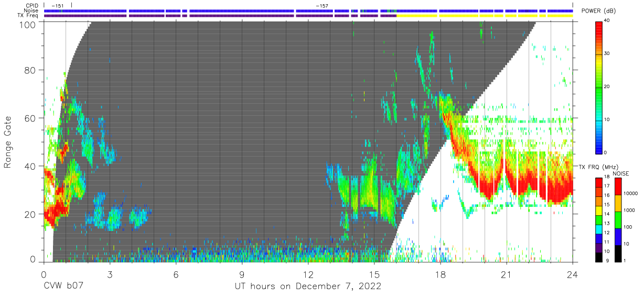The height and width of the screenshot is (297, 644).
Task: Click the '11' label on TX FRQ colorbar
Action: click(607, 242)
